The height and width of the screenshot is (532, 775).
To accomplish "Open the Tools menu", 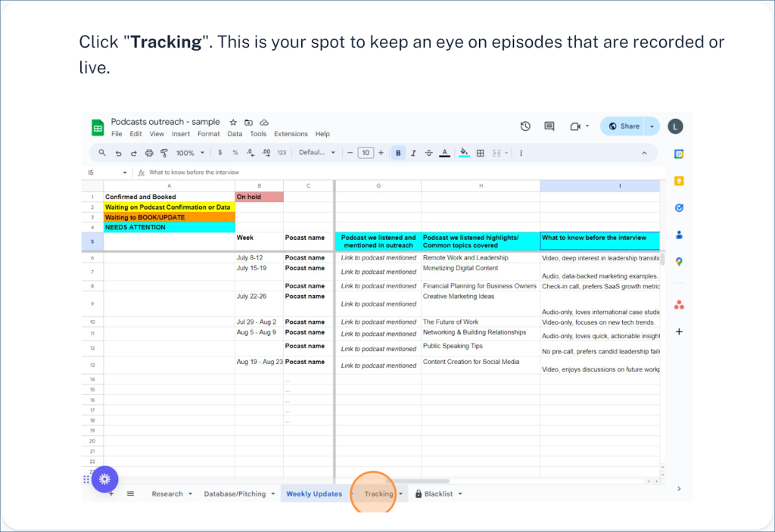I will tap(258, 134).
